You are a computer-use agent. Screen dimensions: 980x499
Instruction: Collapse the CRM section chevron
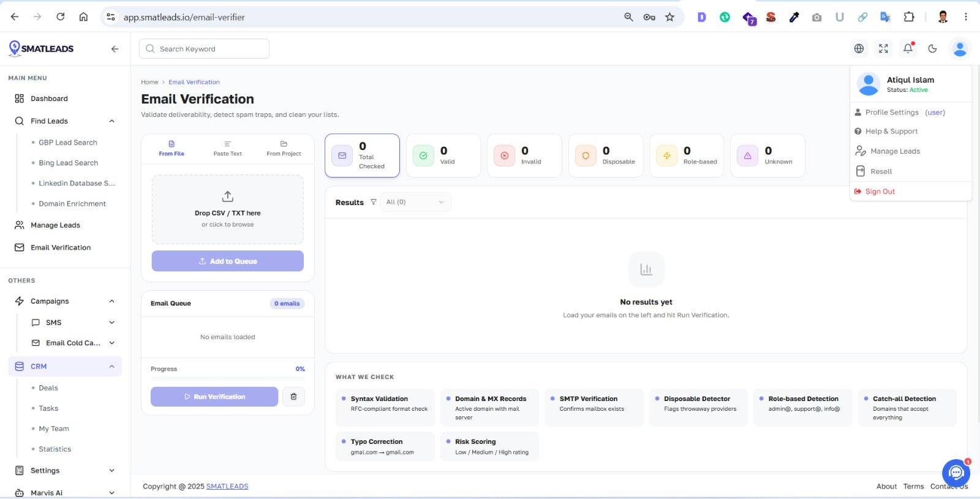click(x=111, y=366)
